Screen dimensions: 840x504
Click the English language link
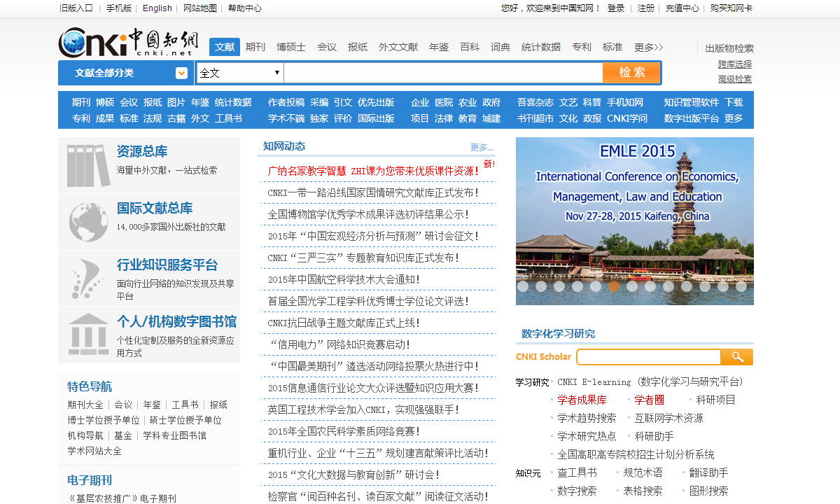[157, 8]
